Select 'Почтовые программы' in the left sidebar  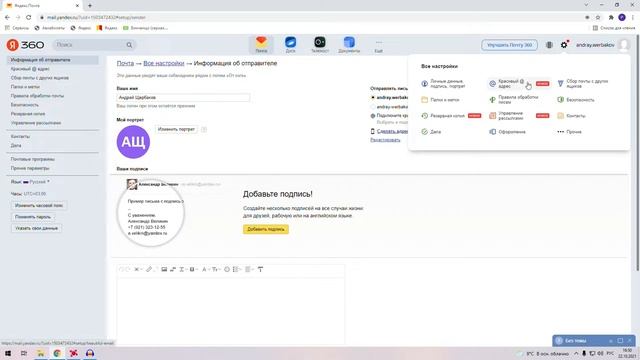coord(33,159)
